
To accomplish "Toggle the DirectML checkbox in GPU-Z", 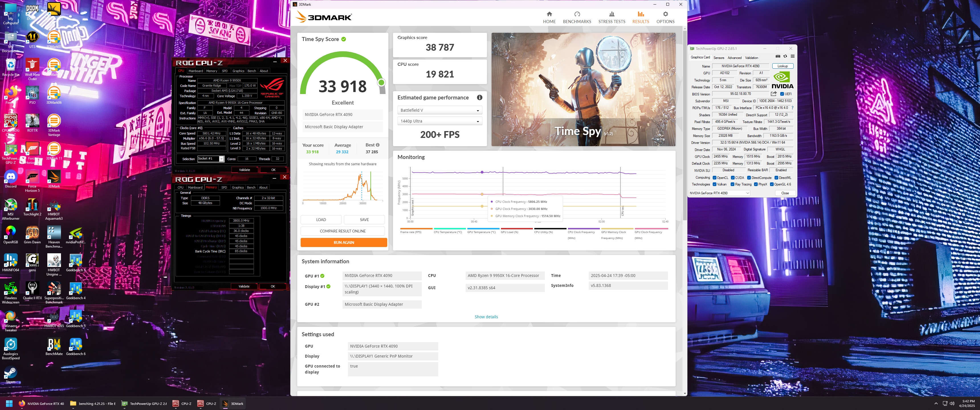I will click(777, 178).
